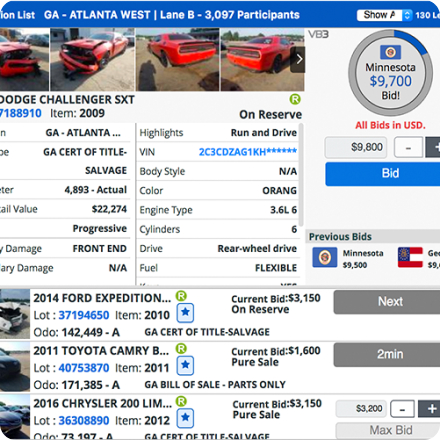Open lot link 40753870
440x440 pixels.
click(x=84, y=368)
